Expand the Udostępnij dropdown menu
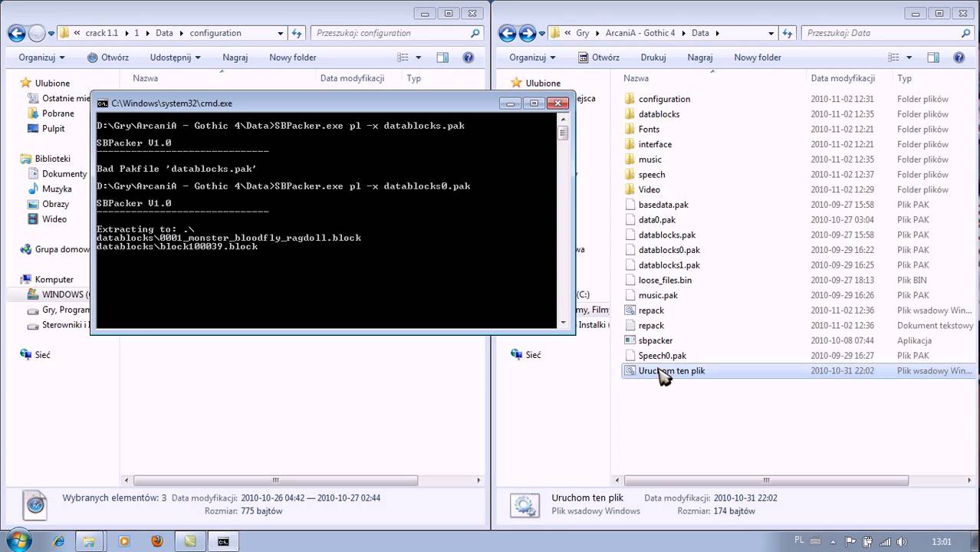Screen dimensions: 980x552 point(175,58)
